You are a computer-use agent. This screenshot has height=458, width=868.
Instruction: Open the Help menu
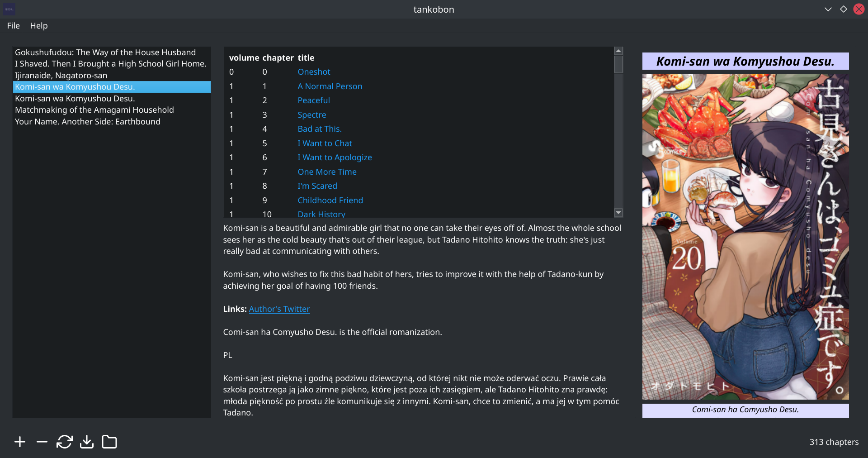tap(39, 26)
